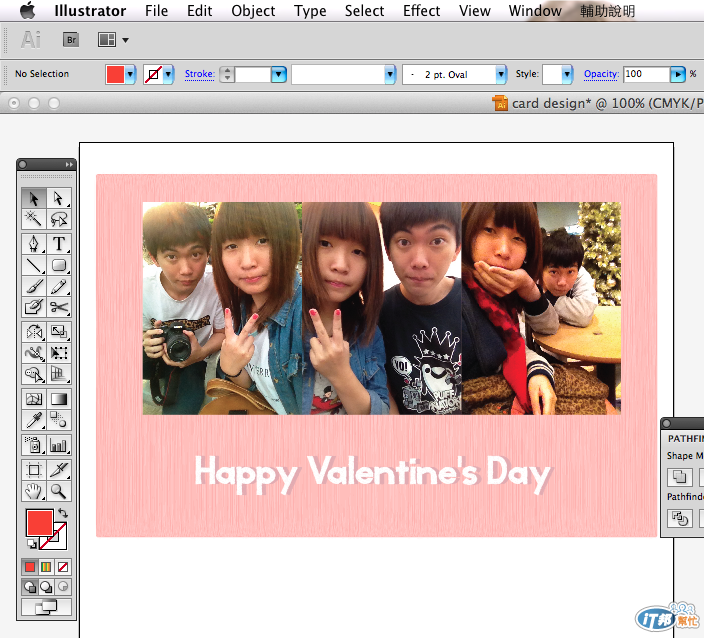Viewport: 704px width, 638px height.
Task: Pick the Magic Wand tool
Action: pyautogui.click(x=34, y=219)
